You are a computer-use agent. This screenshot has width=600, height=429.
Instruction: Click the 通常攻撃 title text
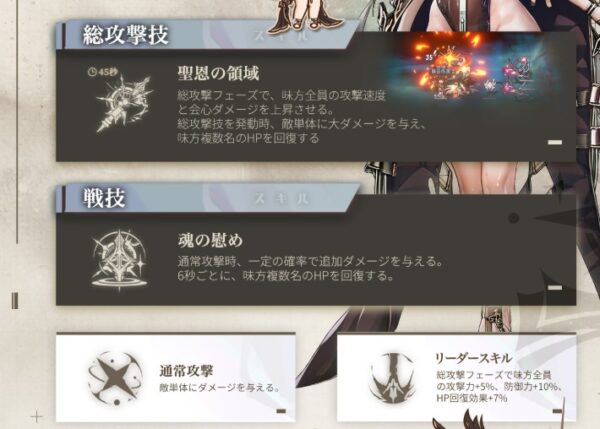[186, 370]
